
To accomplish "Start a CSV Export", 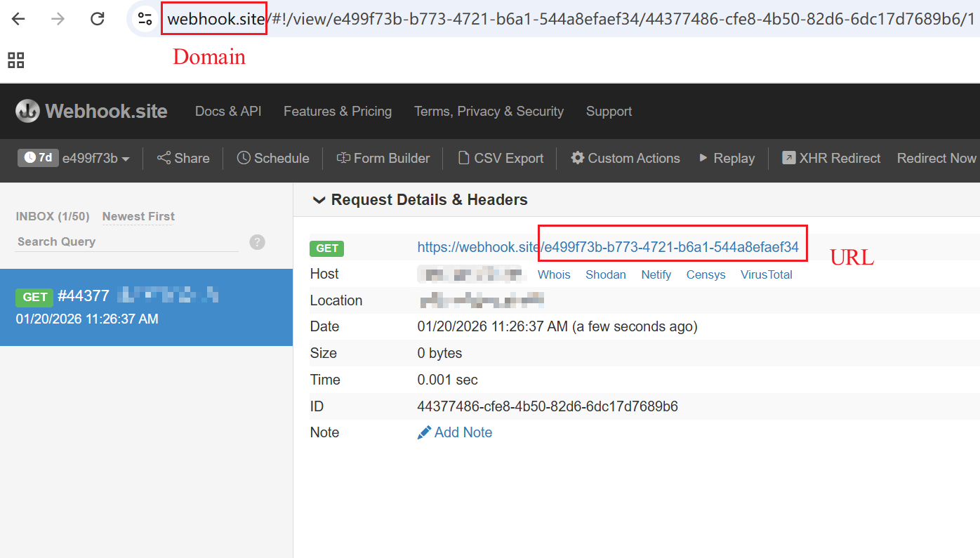I will point(500,158).
